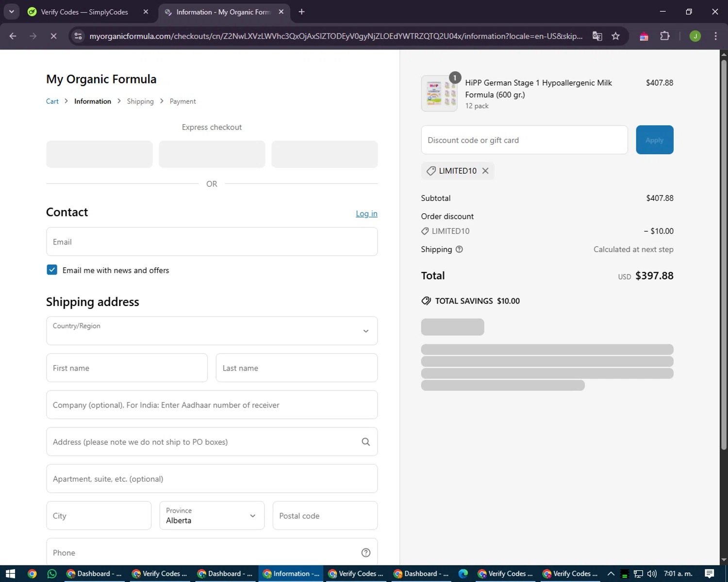Focus the Last name field
The image size is (728, 582).
point(297,368)
